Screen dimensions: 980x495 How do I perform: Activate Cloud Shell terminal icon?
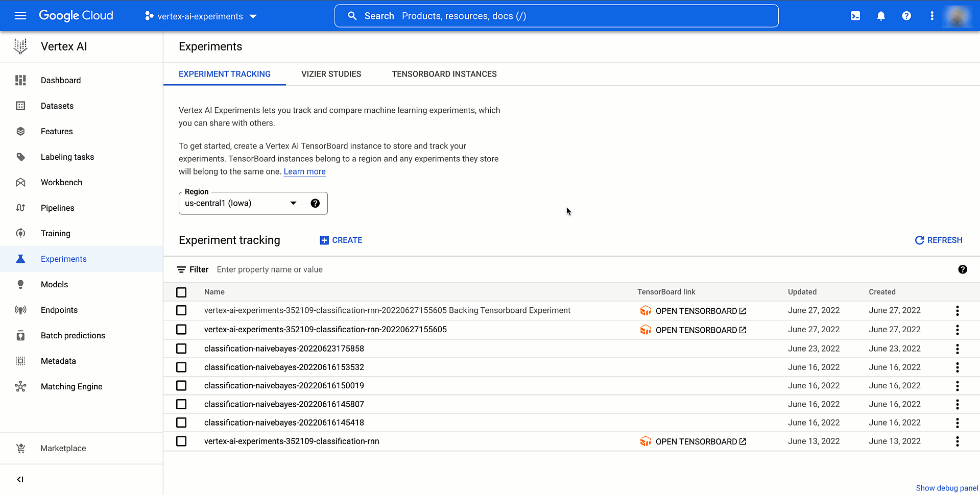pyautogui.click(x=855, y=16)
